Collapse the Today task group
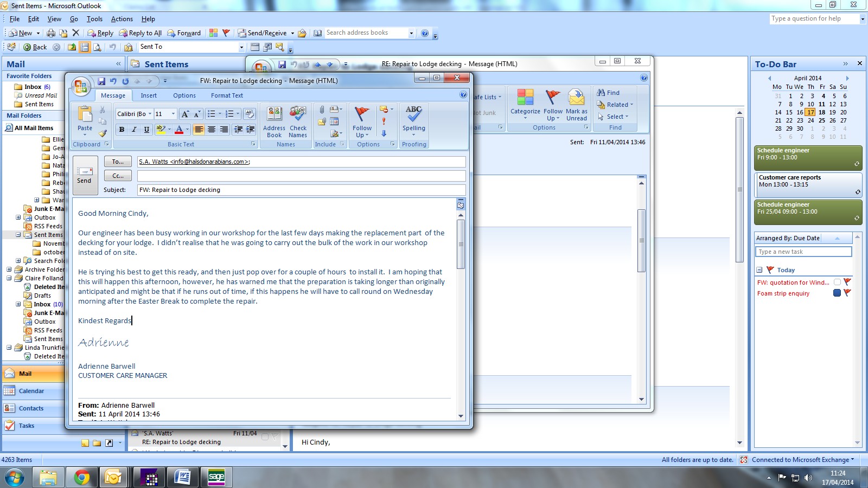868x488 pixels. 759,270
